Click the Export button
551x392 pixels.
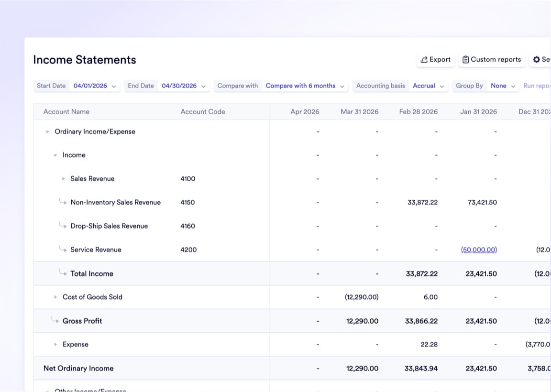(x=435, y=60)
